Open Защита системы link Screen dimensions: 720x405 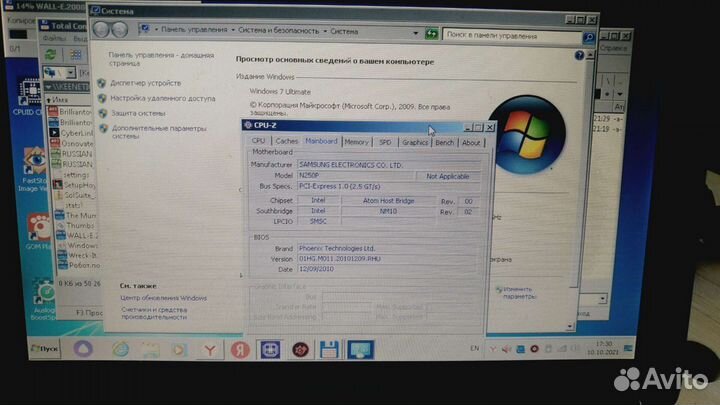tap(138, 113)
